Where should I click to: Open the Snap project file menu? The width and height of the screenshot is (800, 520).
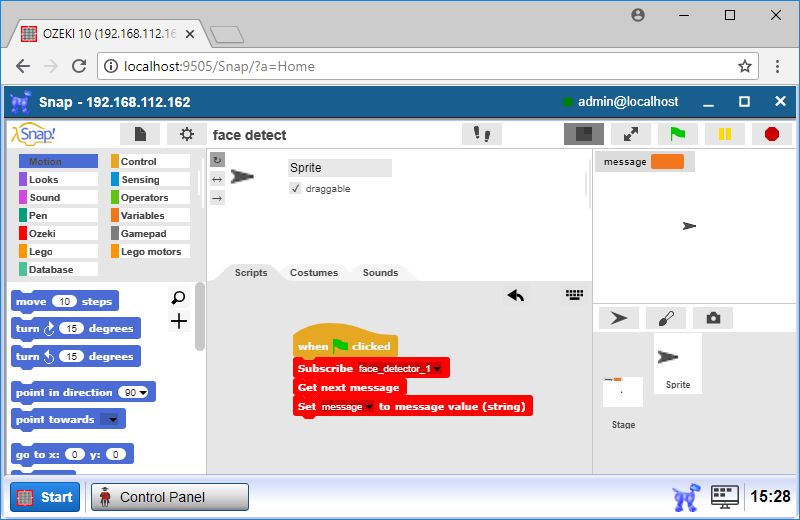[140, 134]
